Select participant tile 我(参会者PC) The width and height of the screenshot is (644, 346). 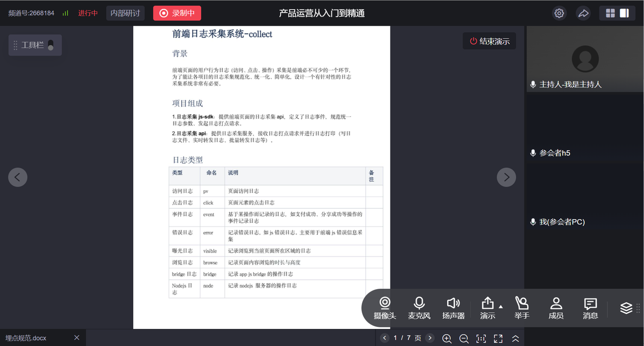pos(585,197)
